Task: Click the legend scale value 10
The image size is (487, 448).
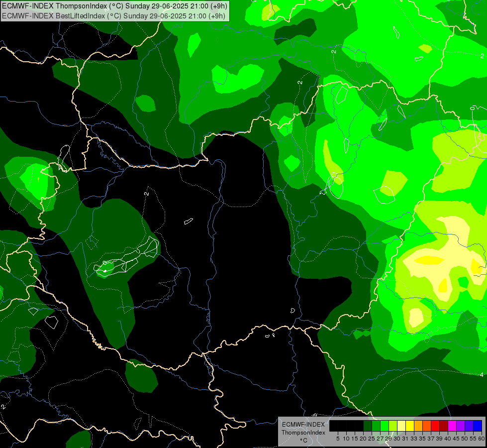Action: [x=346, y=439]
